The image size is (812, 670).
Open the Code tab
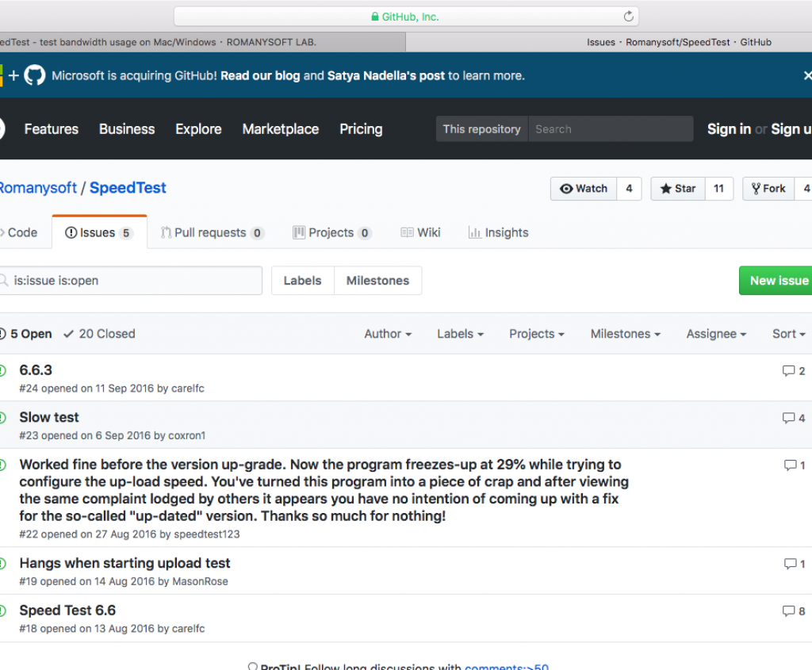(x=19, y=232)
